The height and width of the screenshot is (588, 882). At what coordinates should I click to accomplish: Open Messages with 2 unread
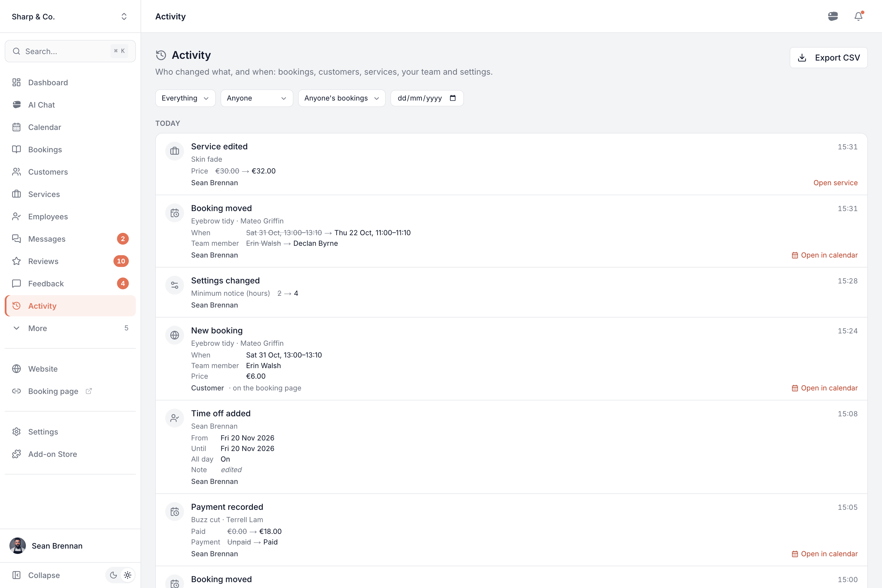[70, 239]
